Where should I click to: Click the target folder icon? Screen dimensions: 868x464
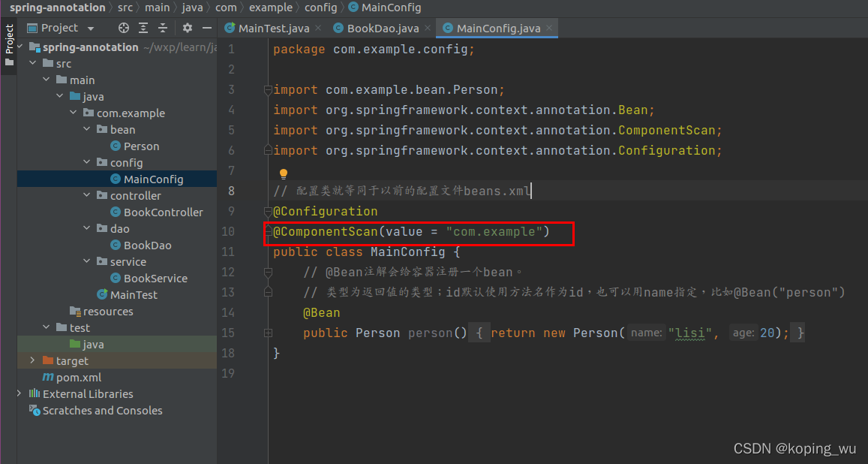[x=48, y=360]
